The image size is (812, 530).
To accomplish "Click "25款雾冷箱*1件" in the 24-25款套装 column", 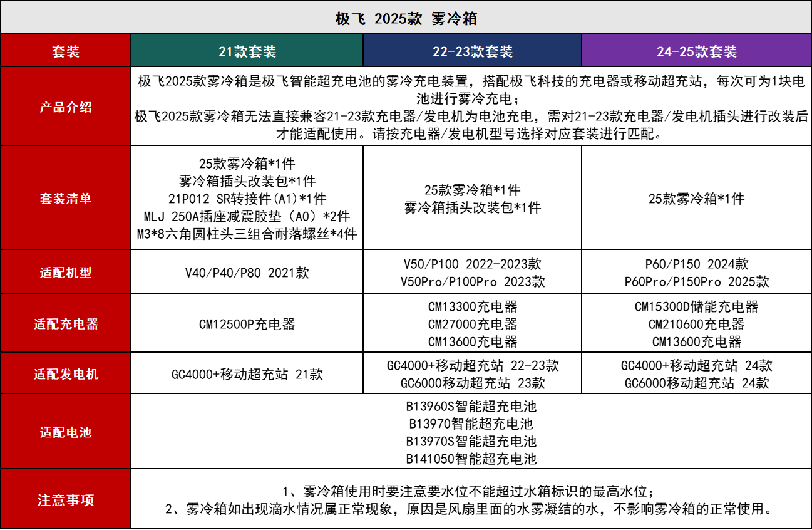I will tap(697, 199).
